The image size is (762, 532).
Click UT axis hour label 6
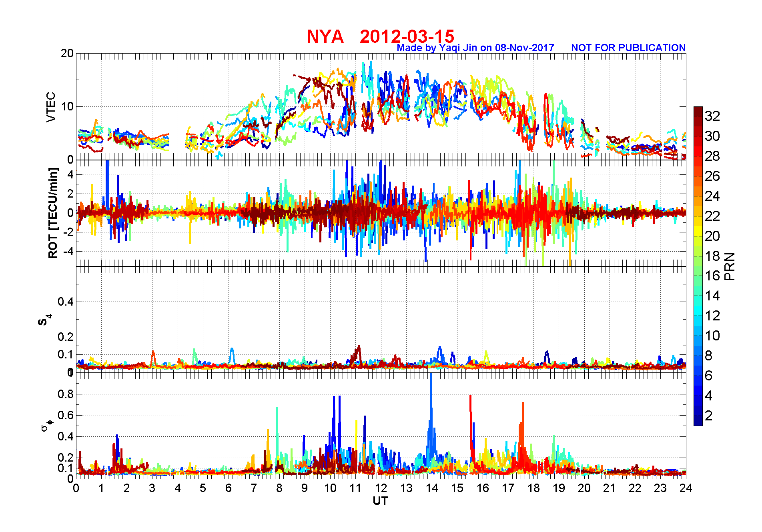click(x=229, y=488)
